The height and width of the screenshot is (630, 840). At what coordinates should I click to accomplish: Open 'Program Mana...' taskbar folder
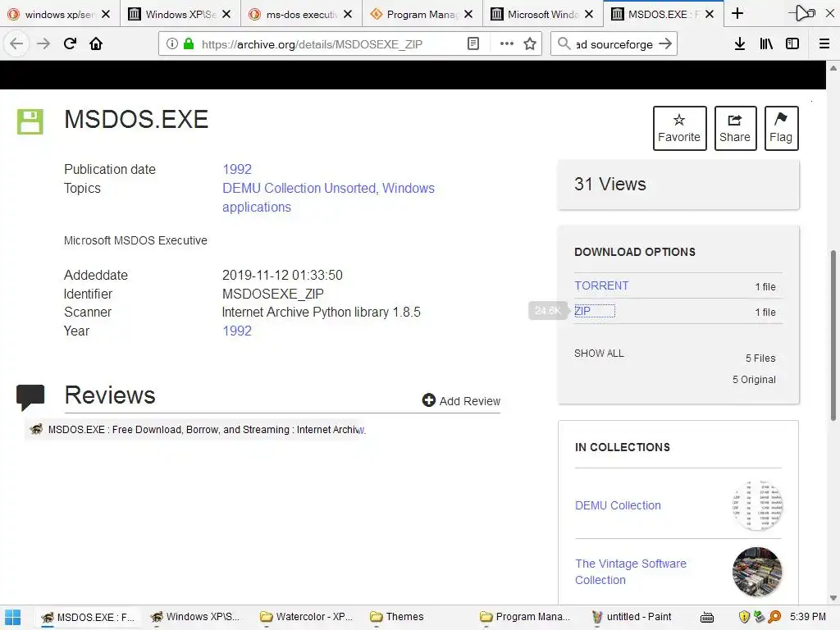[x=525, y=617]
